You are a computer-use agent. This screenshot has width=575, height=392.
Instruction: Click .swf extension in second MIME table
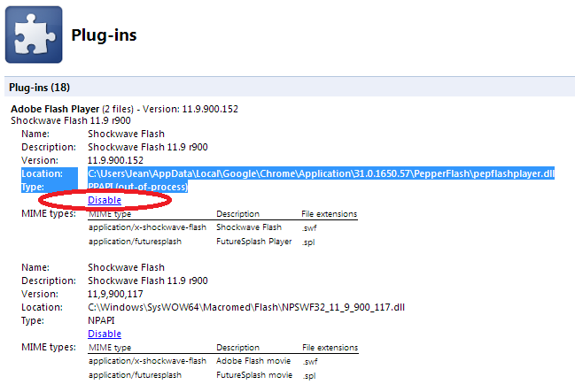[x=310, y=362]
